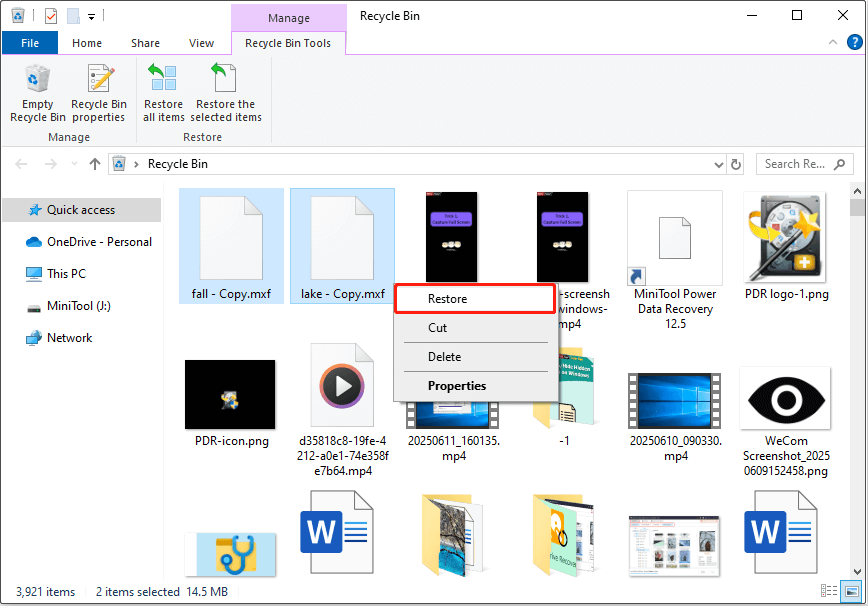This screenshot has width=868, height=606.
Task: Open Help with question mark icon
Action: [x=855, y=42]
